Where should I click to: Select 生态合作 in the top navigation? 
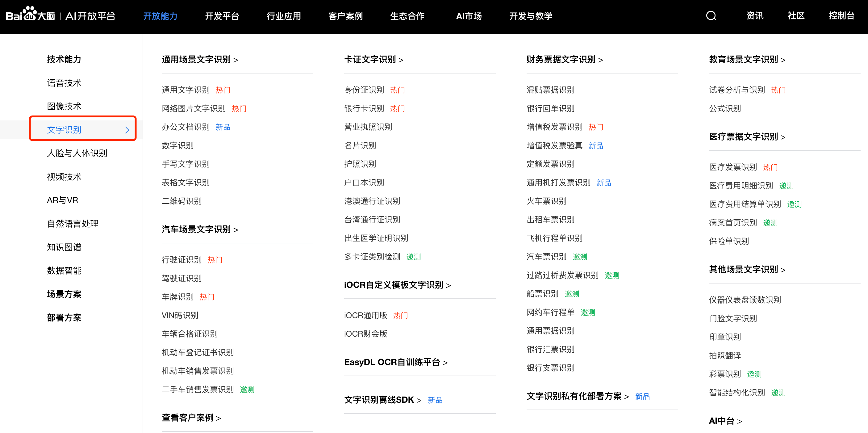(407, 16)
